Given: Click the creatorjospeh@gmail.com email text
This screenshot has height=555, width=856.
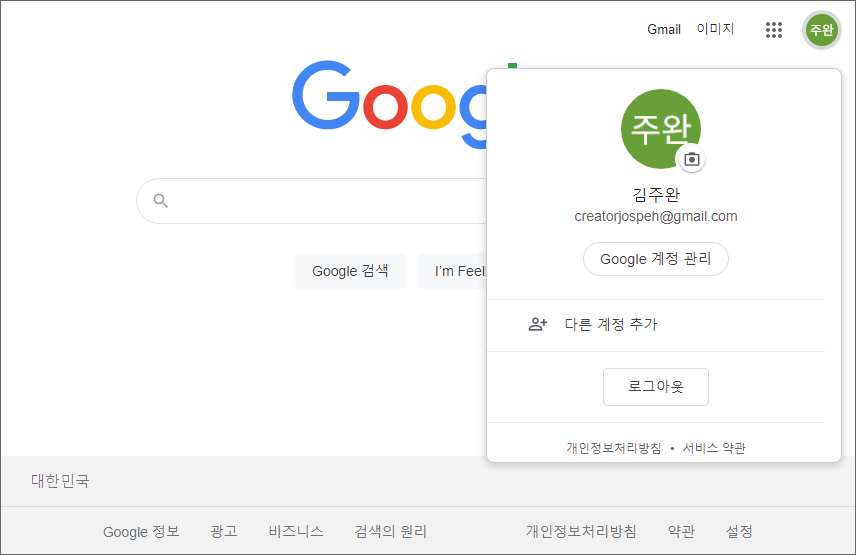Looking at the screenshot, I should coord(656,217).
